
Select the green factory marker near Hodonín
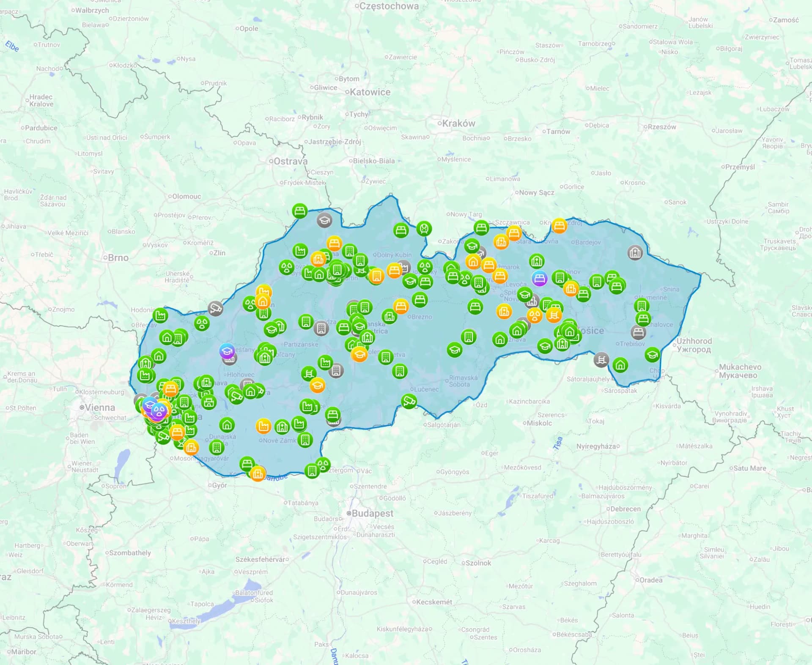point(160,315)
